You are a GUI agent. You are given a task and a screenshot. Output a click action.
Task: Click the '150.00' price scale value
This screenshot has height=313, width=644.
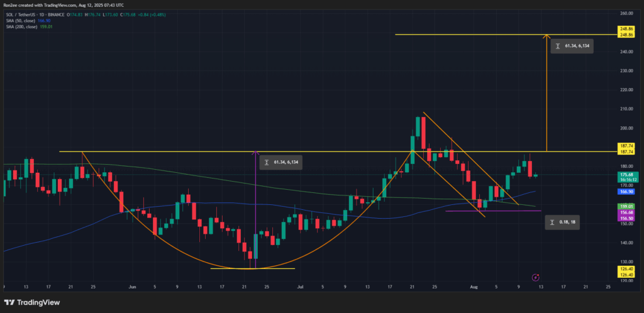[626, 224]
